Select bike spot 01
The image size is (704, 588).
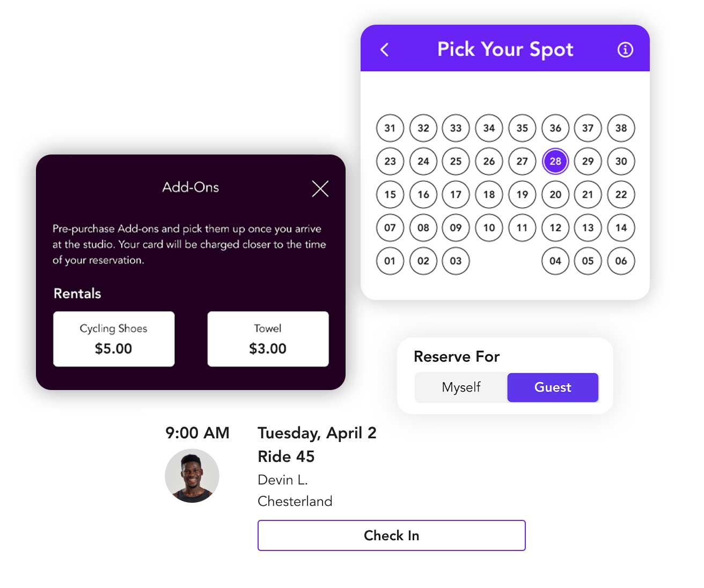pyautogui.click(x=390, y=261)
